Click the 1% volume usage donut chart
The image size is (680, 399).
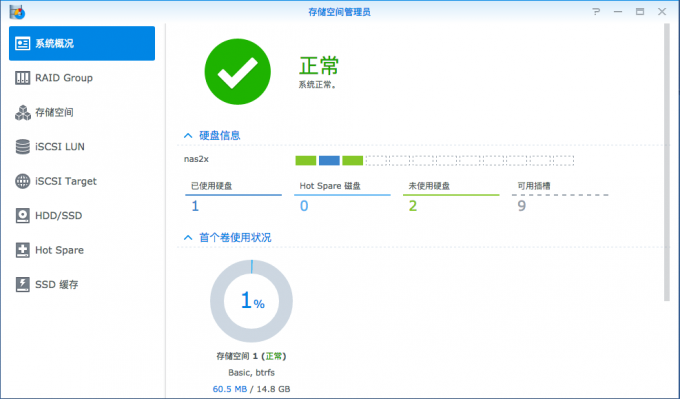pos(252,301)
